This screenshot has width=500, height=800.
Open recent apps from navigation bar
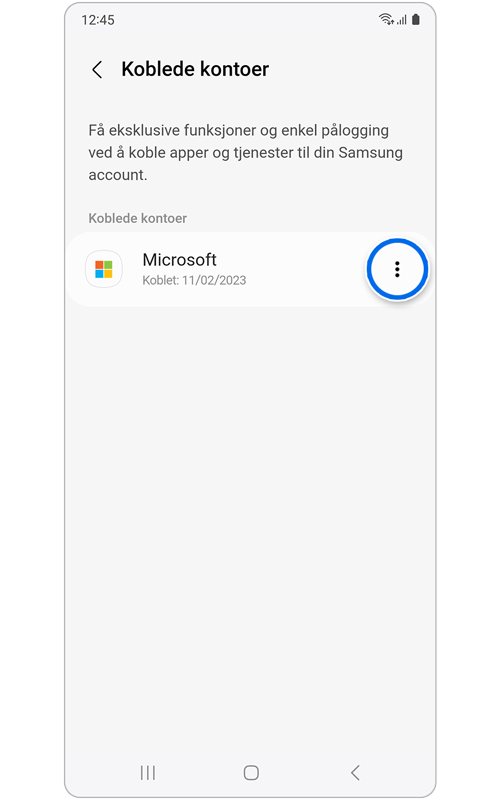point(148,772)
